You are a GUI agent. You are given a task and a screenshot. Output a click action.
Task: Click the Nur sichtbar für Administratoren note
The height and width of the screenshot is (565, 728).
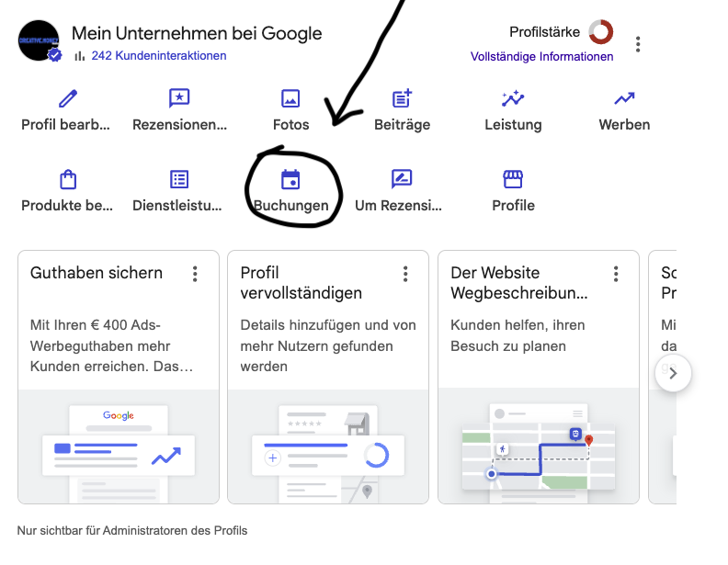coord(132,531)
